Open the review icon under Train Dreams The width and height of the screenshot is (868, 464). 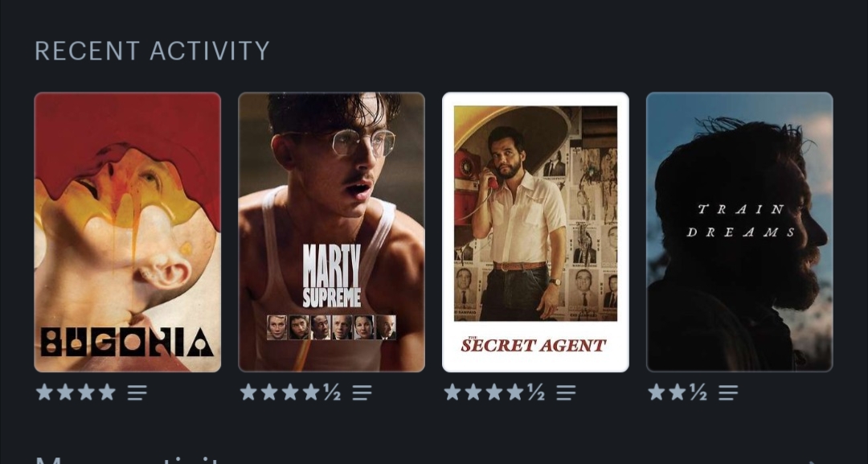click(728, 392)
